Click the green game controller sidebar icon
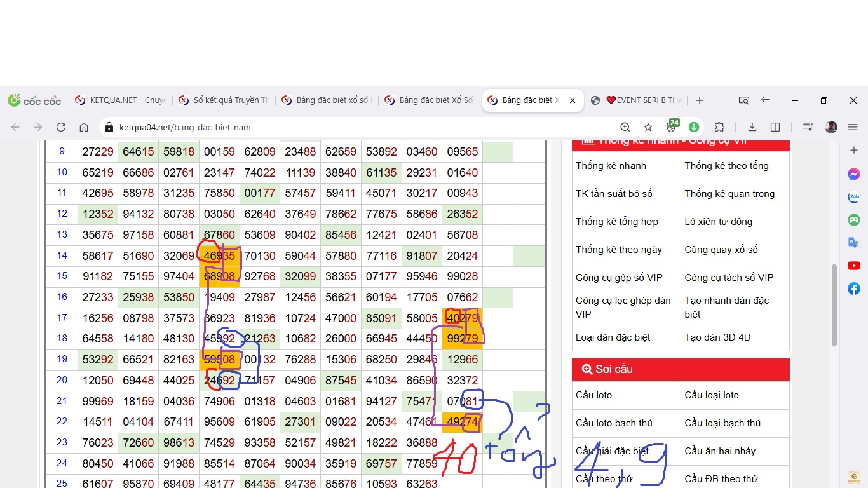This screenshot has height=488, width=868. pyautogui.click(x=854, y=220)
